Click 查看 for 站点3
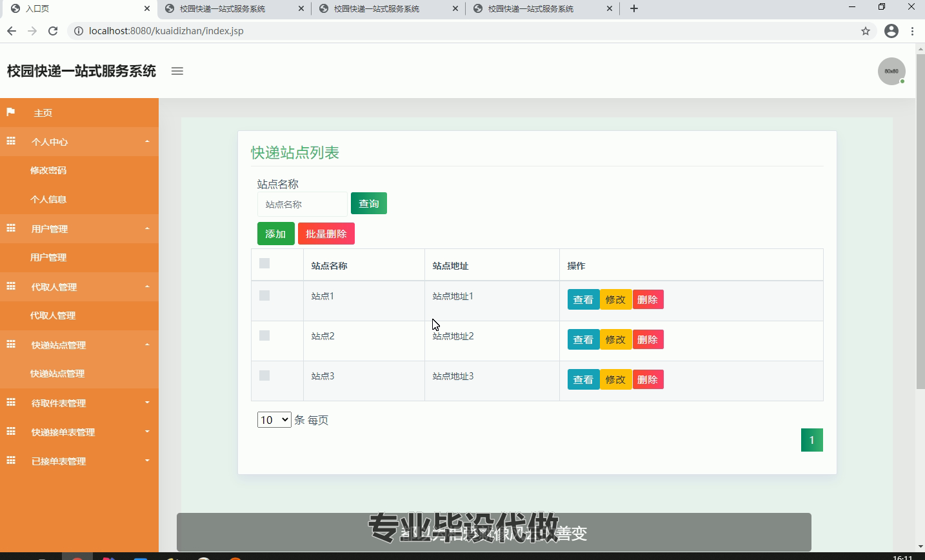The image size is (925, 560). point(583,379)
